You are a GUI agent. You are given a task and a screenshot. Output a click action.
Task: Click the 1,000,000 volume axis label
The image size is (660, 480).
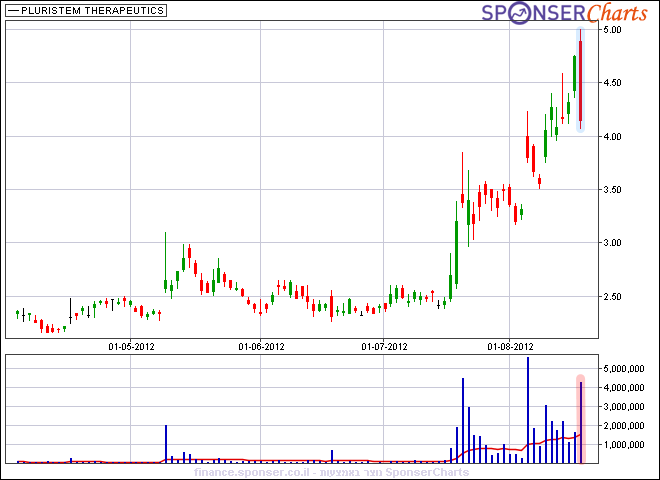click(x=626, y=445)
